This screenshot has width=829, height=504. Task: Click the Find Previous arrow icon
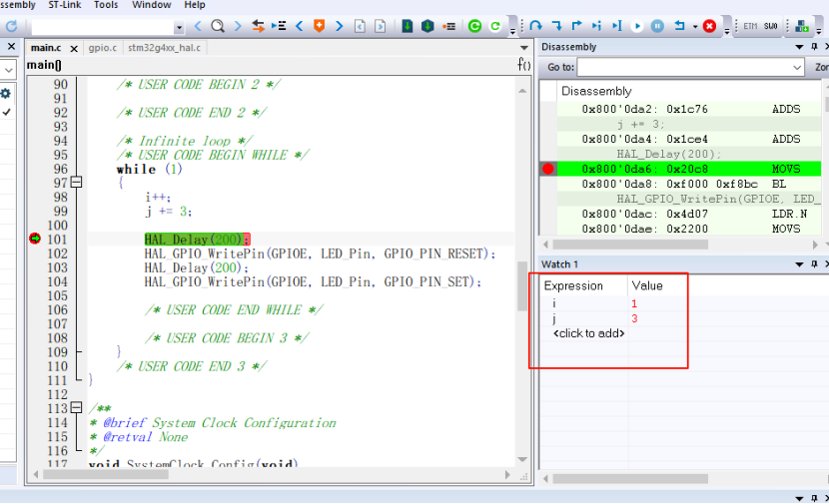click(198, 26)
